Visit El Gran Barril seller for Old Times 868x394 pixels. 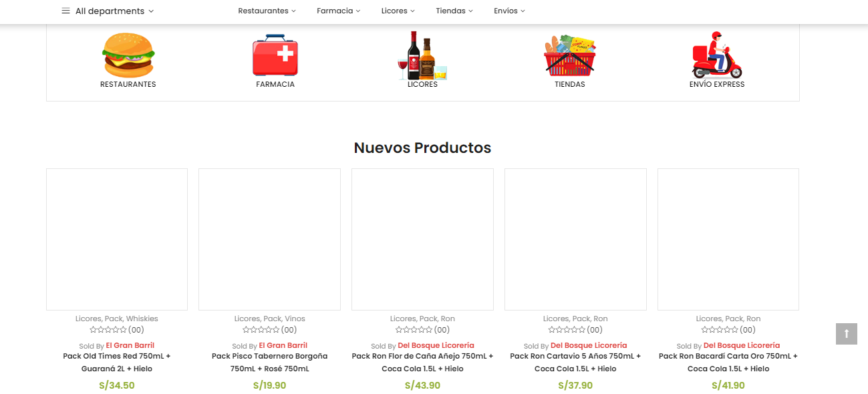pos(130,345)
